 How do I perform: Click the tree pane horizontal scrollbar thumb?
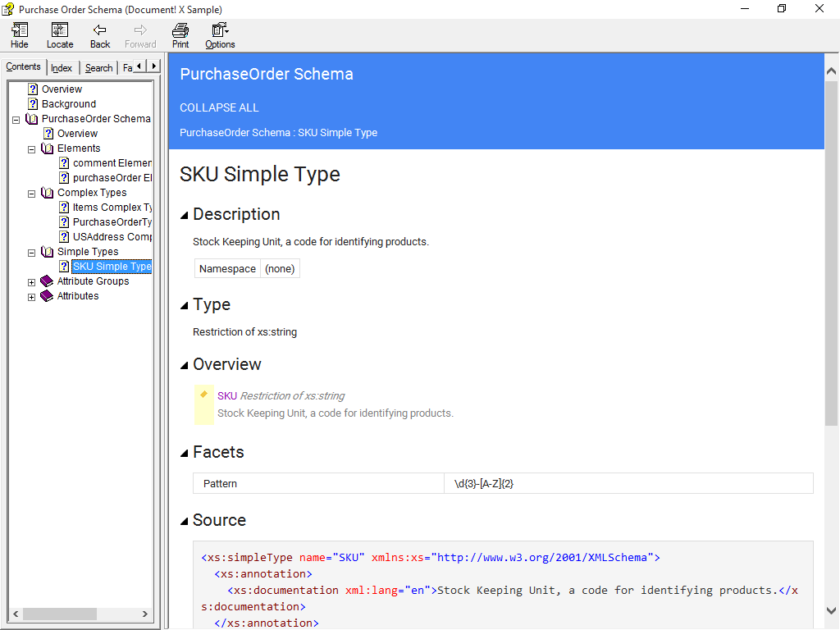pyautogui.click(x=59, y=614)
